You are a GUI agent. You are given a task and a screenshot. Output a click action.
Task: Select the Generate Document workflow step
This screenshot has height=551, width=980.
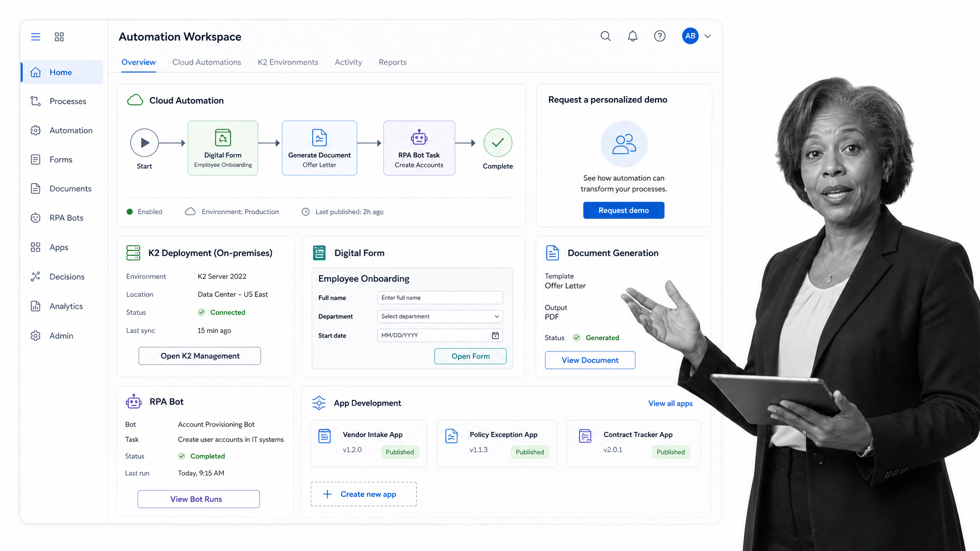coord(319,148)
